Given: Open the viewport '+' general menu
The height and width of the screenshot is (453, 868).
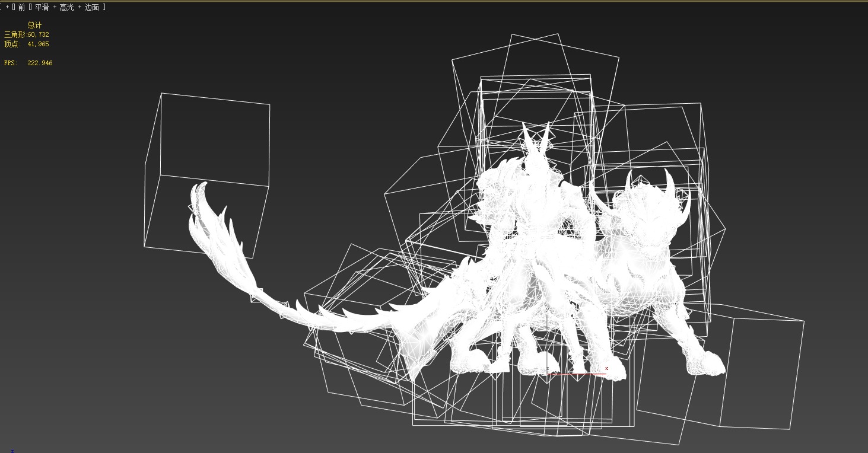Looking at the screenshot, I should point(8,7).
